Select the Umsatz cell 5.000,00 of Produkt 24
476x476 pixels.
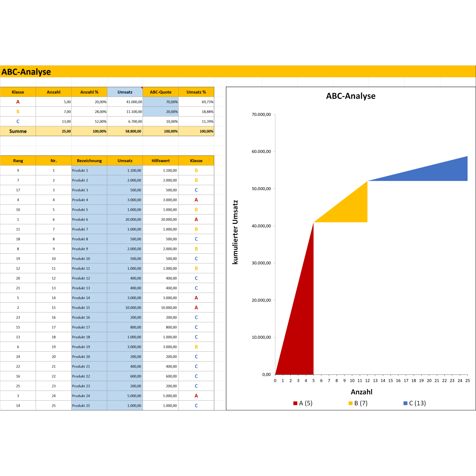[x=125, y=396]
